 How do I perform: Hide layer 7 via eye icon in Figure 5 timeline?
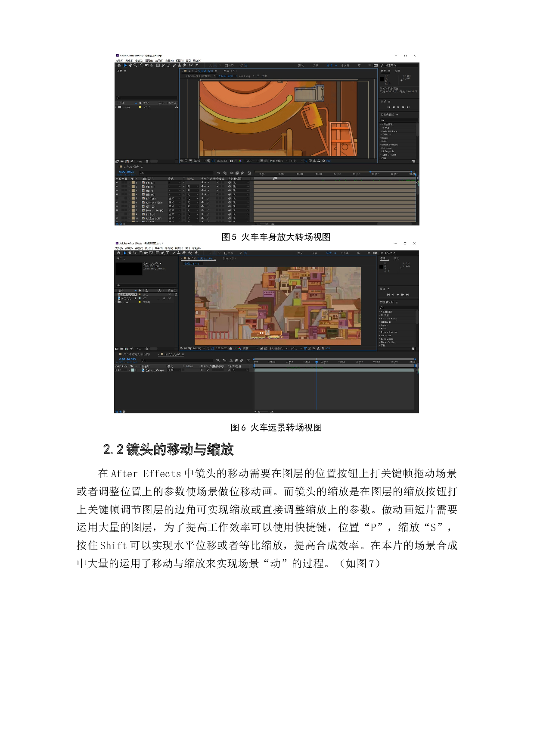[117, 206]
